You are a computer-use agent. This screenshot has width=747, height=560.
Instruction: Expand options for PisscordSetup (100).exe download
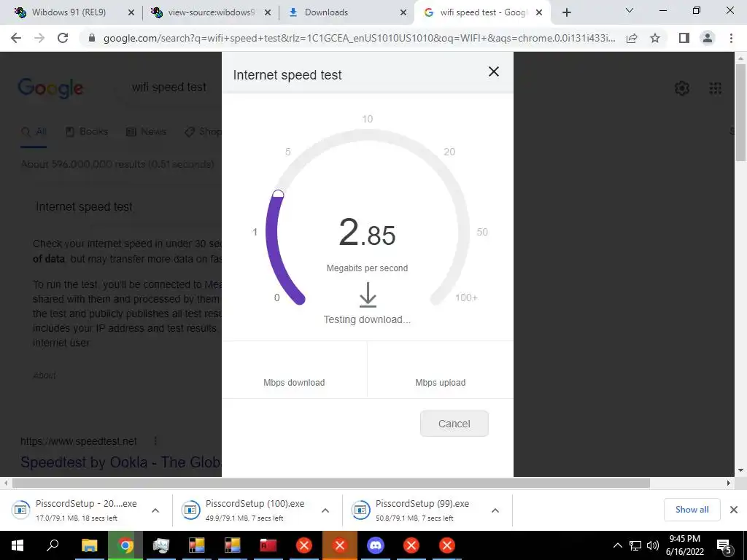[x=325, y=510]
